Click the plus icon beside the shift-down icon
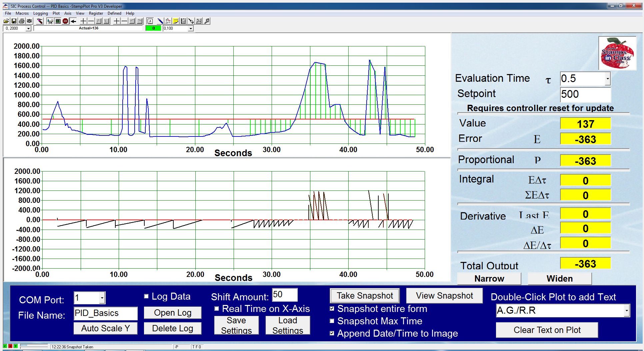Image resolution: width=644 pixels, height=351 pixels. (x=117, y=21)
